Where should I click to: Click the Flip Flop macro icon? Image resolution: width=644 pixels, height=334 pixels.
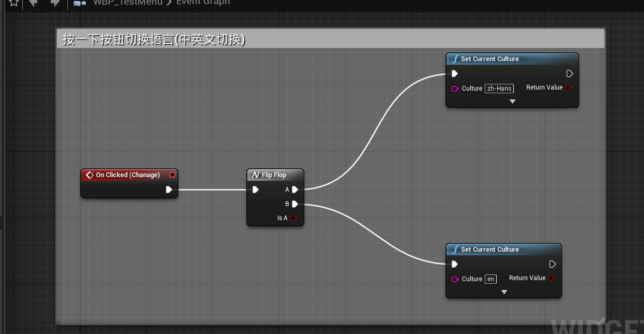coord(255,175)
